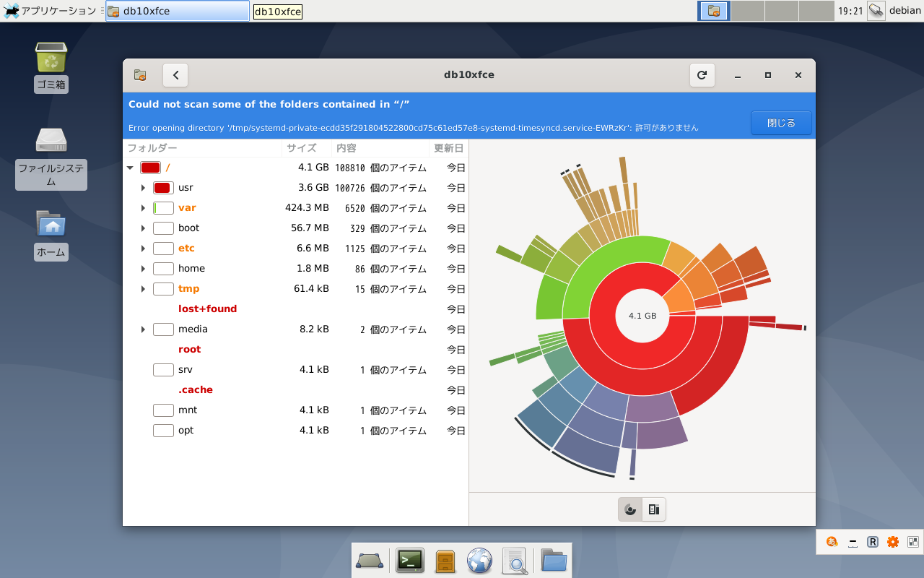Image resolution: width=924 pixels, height=578 pixels.
Task: Open the file manager from the dock
Action: pyautogui.click(x=553, y=560)
